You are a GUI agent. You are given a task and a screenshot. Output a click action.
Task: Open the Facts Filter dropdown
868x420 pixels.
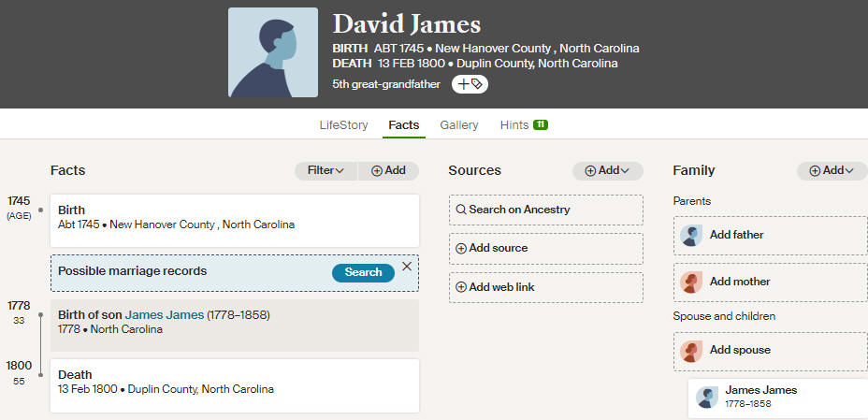(326, 171)
